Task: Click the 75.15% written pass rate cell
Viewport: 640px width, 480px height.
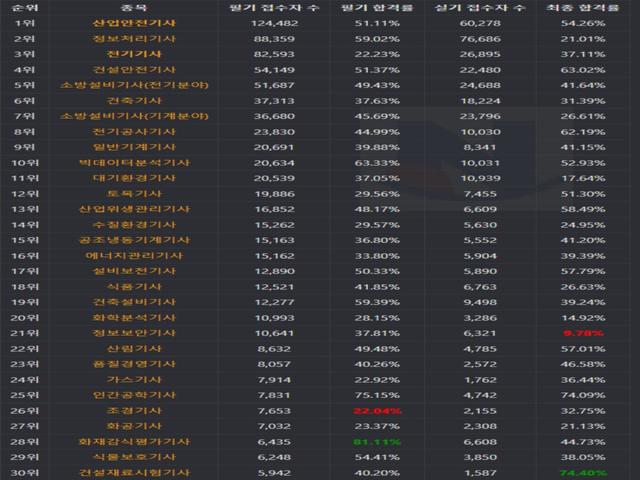Action: point(377,395)
